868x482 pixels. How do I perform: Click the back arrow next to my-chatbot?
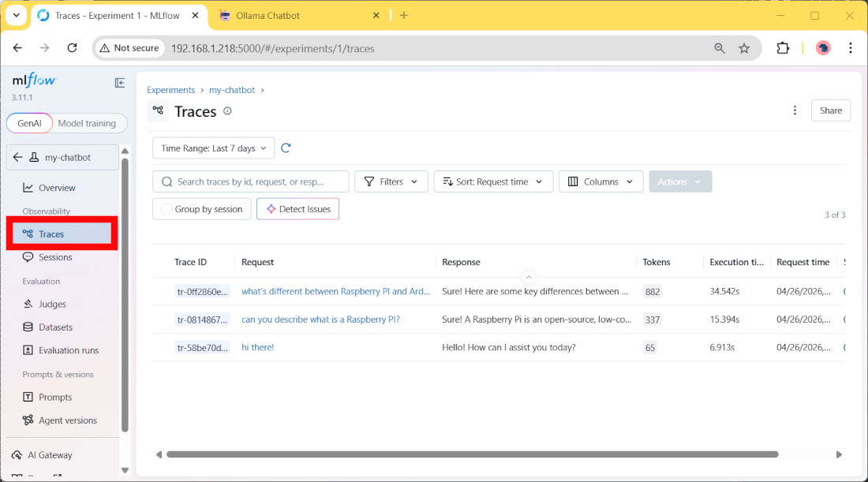18,158
